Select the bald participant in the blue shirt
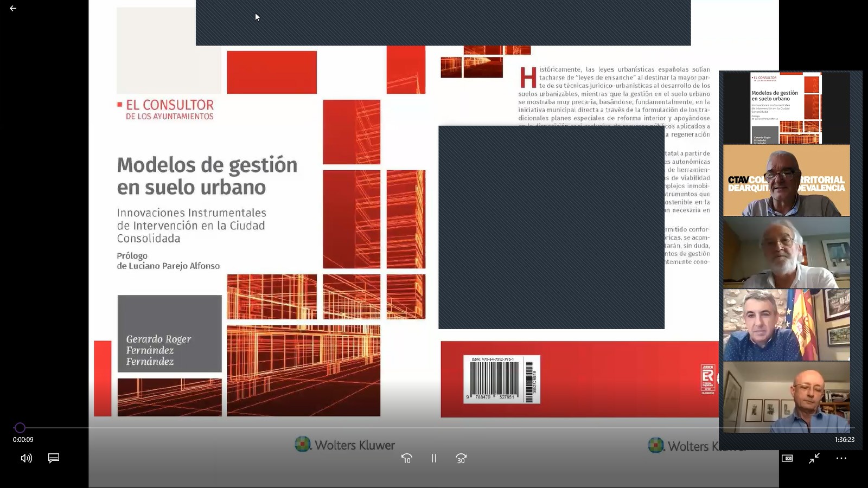The height and width of the screenshot is (488, 868). point(786,397)
